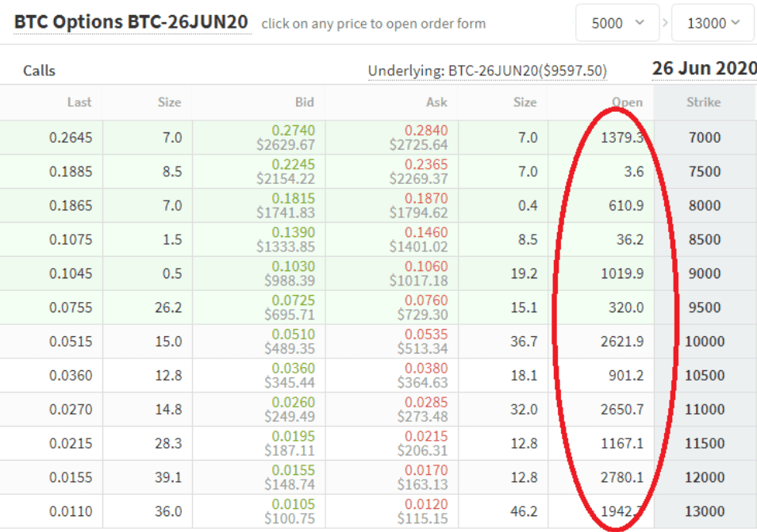
Task: Click the Last column header
Action: click(79, 102)
